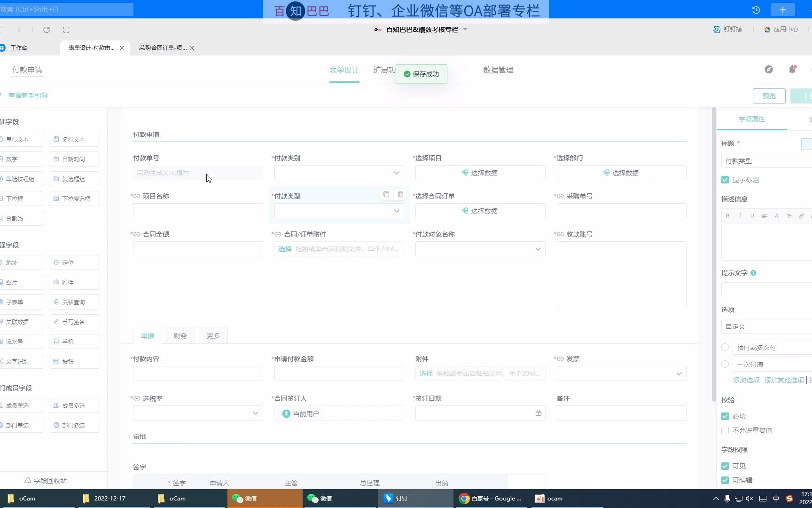Open 钉钉搭 in the top bar
Image resolution: width=812 pixels, height=508 pixels.
[x=728, y=29]
